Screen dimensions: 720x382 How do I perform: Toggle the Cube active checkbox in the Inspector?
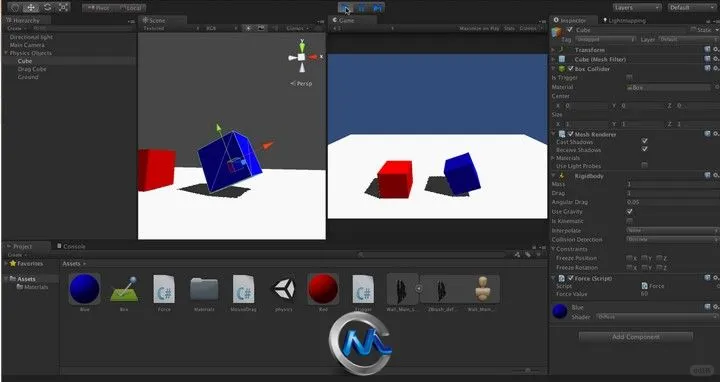click(570, 30)
